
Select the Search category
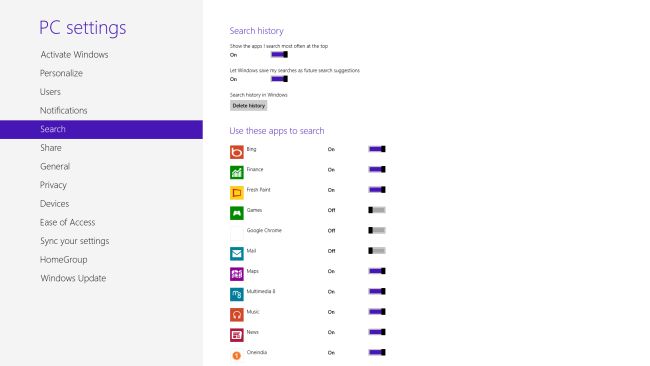[101, 129]
